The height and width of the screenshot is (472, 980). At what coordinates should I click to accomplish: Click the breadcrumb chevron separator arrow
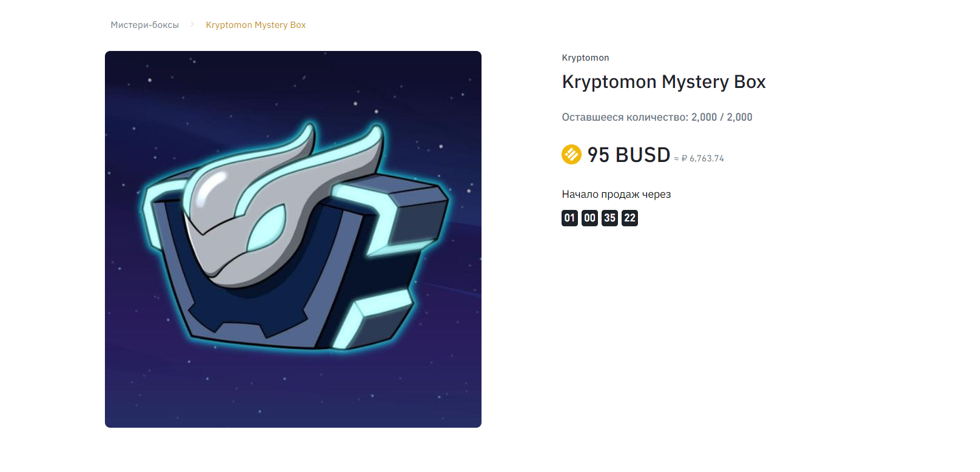click(x=192, y=24)
